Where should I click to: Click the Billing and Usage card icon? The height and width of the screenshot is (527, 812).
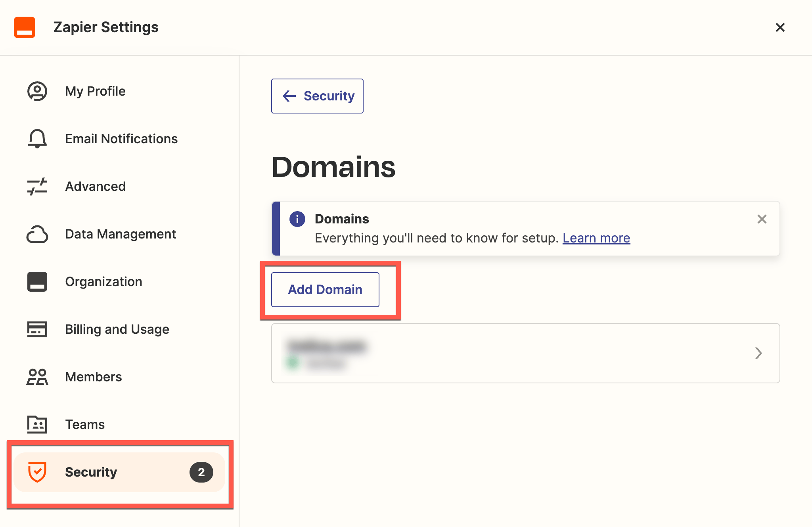click(x=37, y=329)
